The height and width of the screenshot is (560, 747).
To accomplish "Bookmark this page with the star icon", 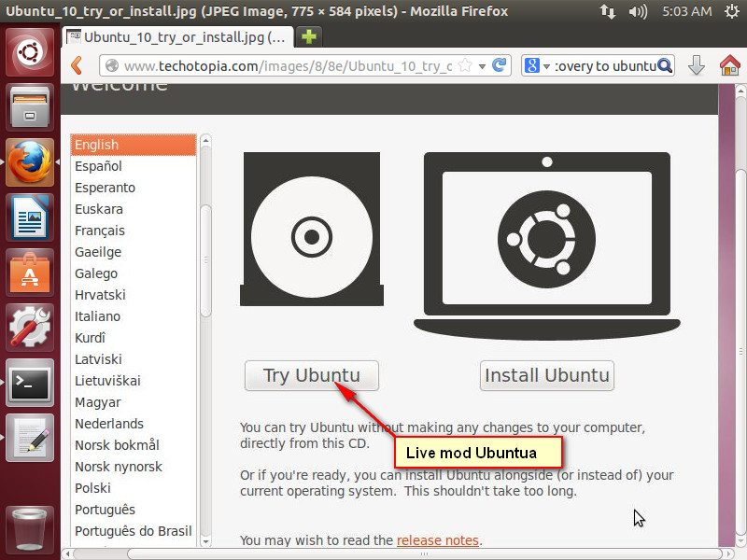I will point(464,65).
